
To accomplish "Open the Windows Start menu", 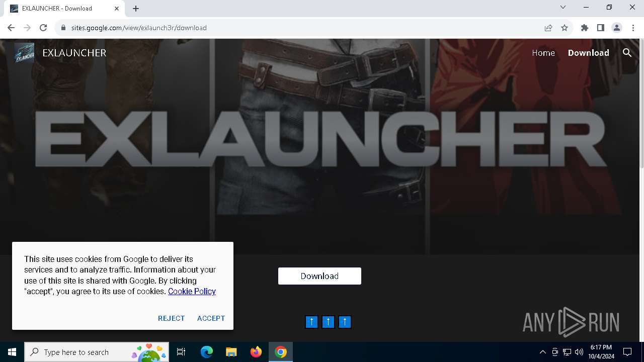I will tap(12, 352).
